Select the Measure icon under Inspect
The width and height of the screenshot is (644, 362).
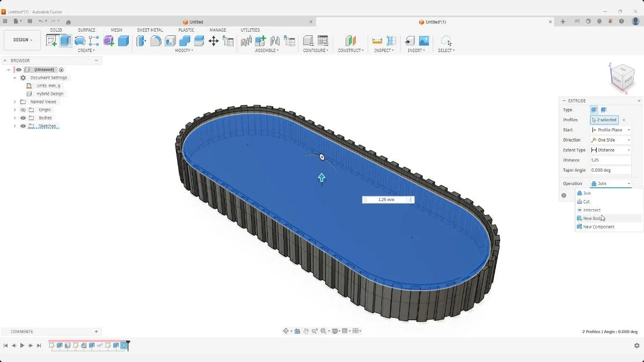point(377,41)
